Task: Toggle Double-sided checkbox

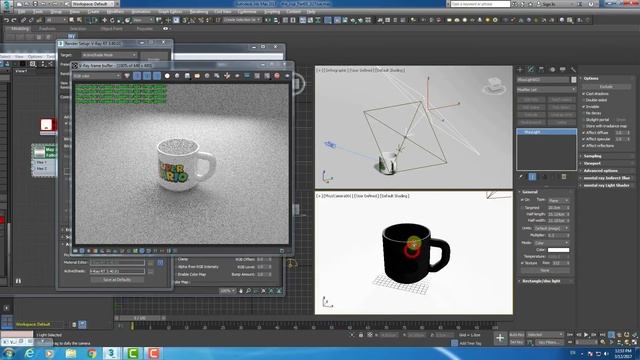Action: [x=584, y=100]
